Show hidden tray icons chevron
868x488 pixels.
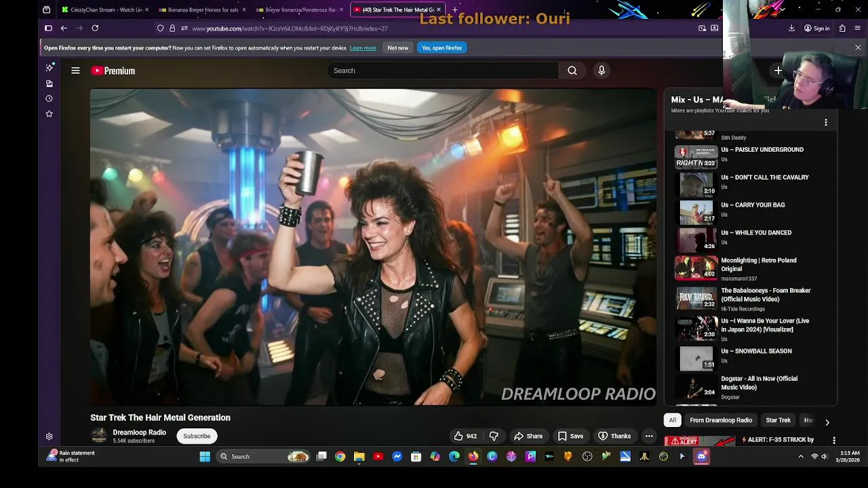click(801, 457)
